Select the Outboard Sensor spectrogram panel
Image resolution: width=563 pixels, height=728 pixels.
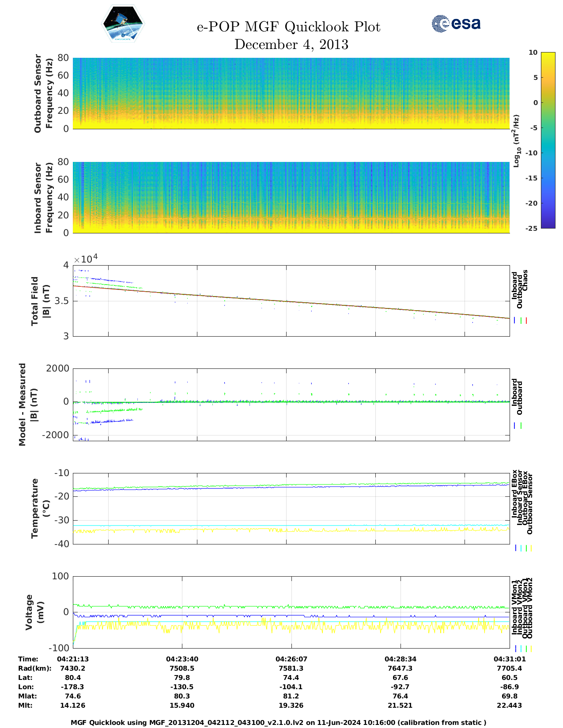[x=291, y=93]
